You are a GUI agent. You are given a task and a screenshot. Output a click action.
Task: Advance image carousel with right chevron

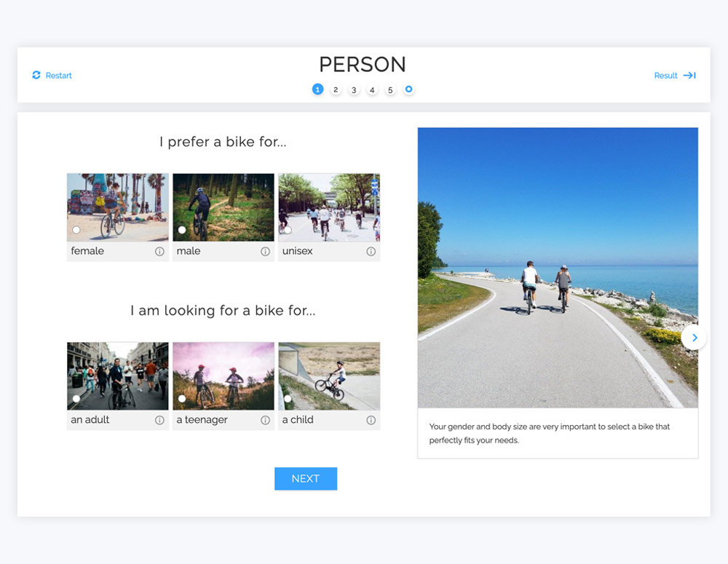click(694, 338)
